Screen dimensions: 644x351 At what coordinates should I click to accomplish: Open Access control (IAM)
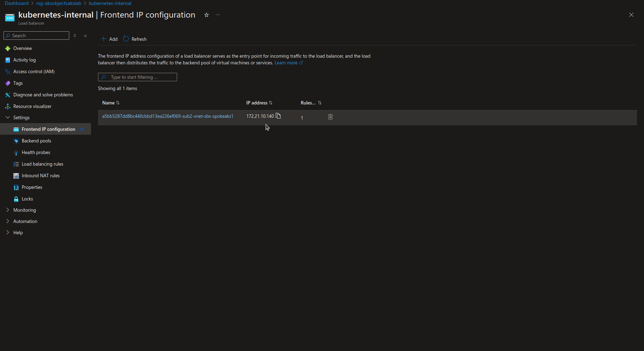34,71
